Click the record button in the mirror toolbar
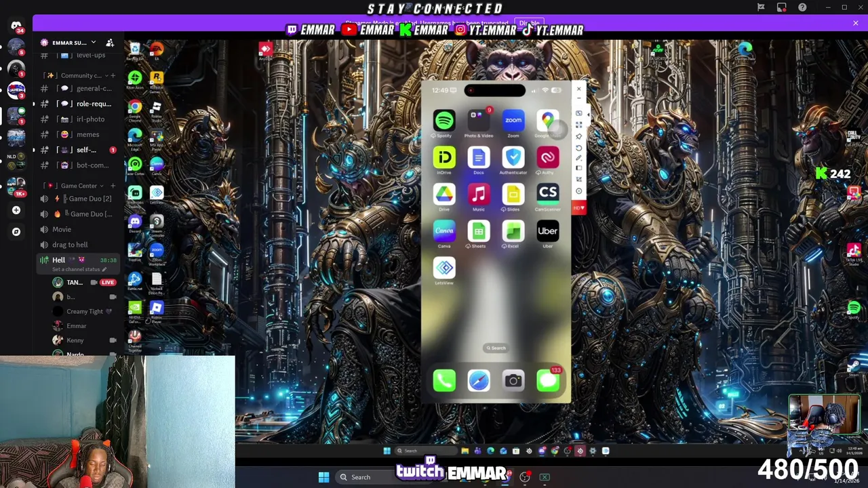The width and height of the screenshot is (868, 488). [x=578, y=190]
